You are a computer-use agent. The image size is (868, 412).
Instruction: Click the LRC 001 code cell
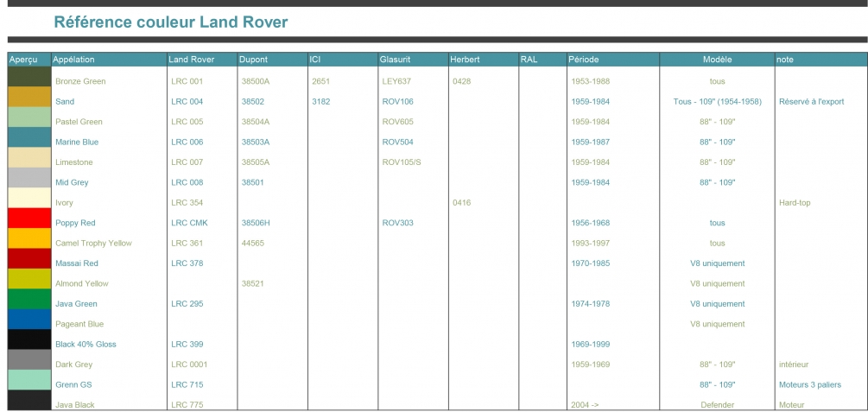[187, 81]
